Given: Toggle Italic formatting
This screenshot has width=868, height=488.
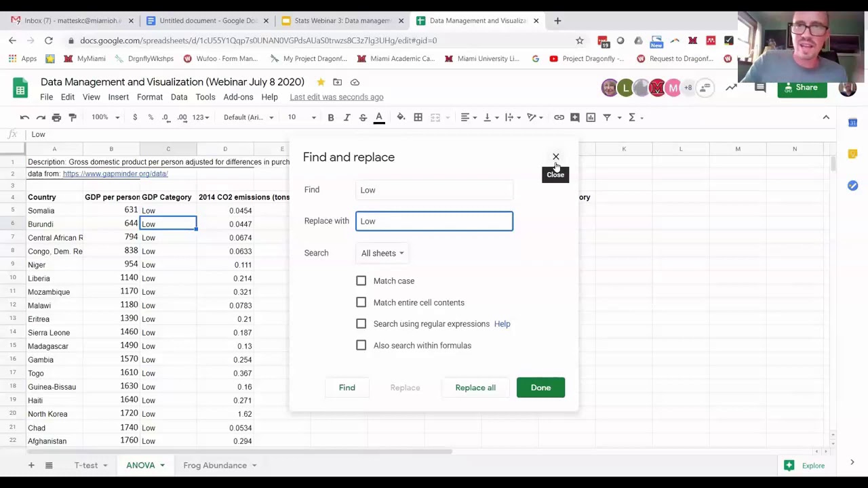Looking at the screenshot, I should 347,117.
